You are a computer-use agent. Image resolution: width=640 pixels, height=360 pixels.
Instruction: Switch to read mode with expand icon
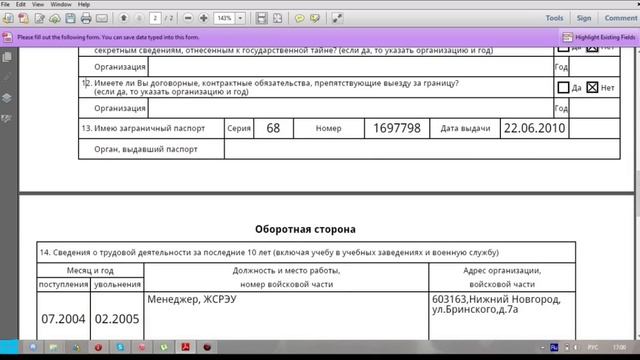point(337,18)
